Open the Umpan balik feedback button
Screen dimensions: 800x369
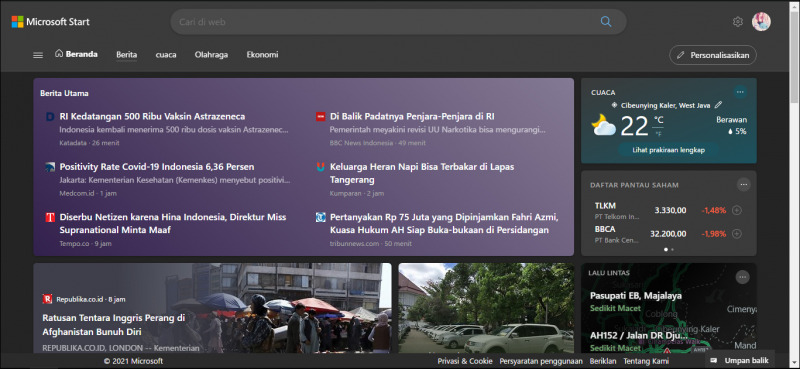[x=739, y=360]
